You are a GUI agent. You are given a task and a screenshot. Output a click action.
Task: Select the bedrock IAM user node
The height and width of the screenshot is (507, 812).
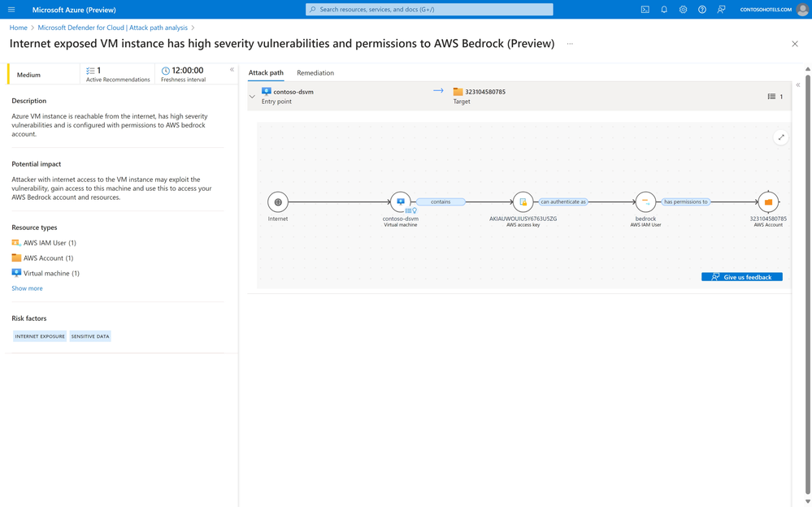click(645, 202)
